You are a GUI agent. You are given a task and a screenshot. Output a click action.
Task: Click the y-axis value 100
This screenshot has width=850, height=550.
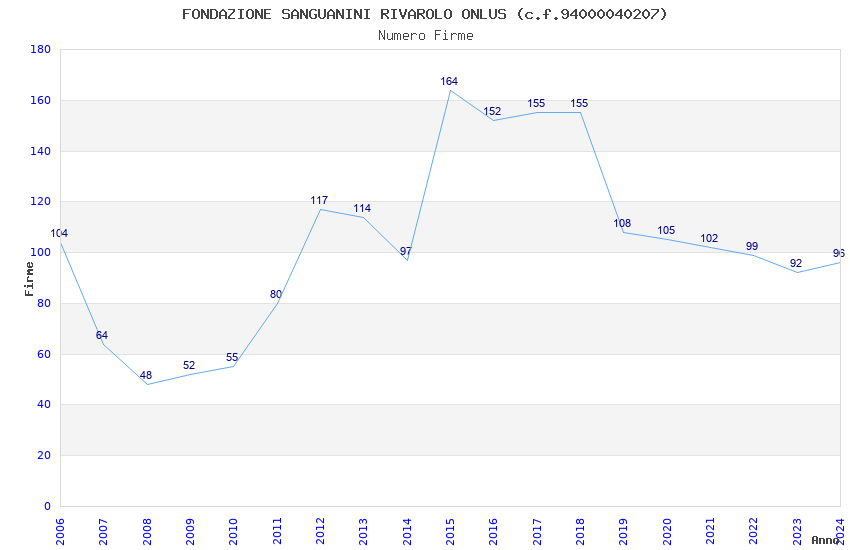(41, 253)
